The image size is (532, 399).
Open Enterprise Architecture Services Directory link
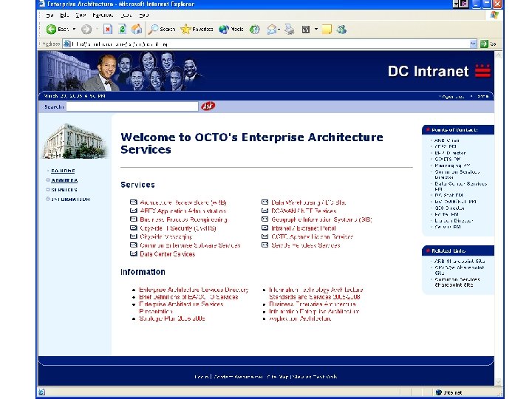point(194,290)
